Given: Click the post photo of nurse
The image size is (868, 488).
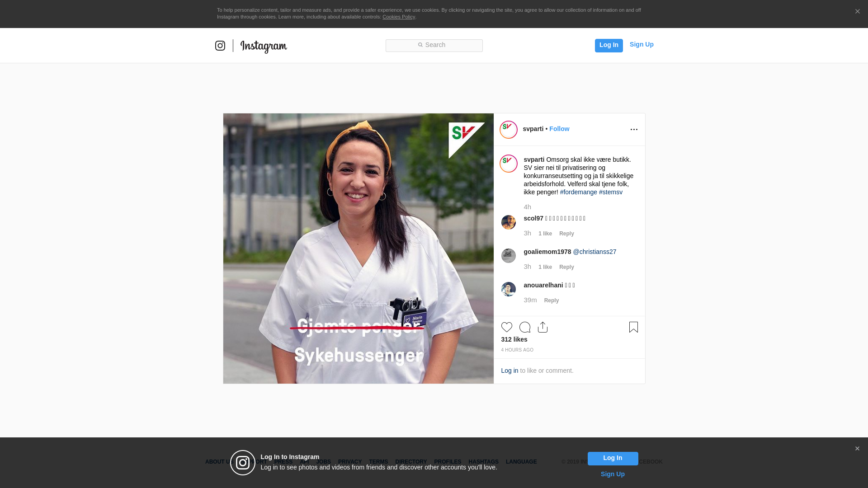Looking at the screenshot, I should coord(359,249).
